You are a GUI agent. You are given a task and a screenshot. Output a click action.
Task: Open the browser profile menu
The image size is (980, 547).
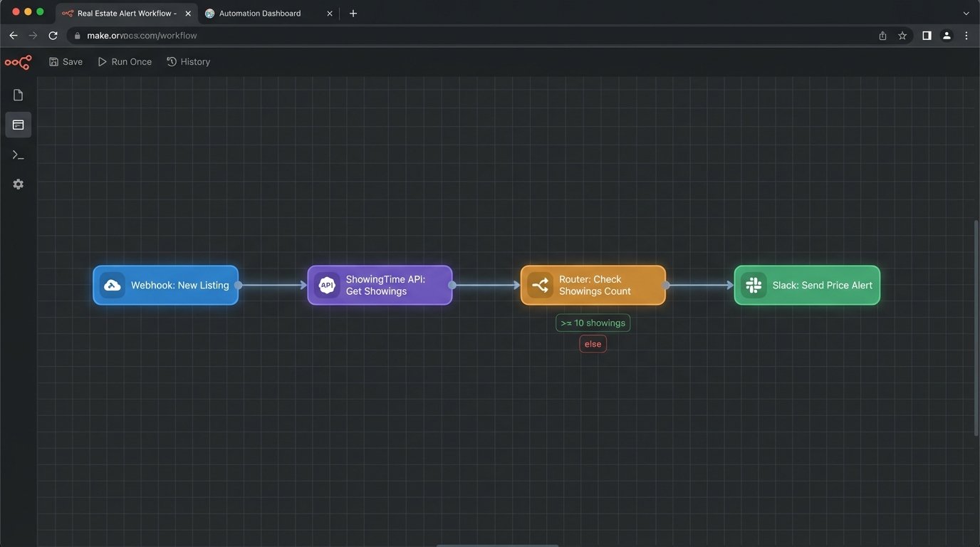[x=947, y=35]
